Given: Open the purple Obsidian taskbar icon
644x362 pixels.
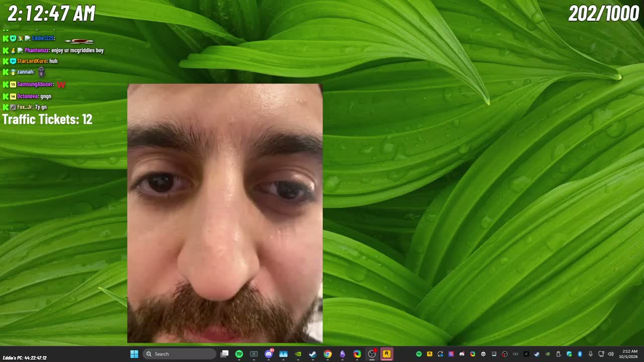Looking at the screenshot, I should [342, 354].
